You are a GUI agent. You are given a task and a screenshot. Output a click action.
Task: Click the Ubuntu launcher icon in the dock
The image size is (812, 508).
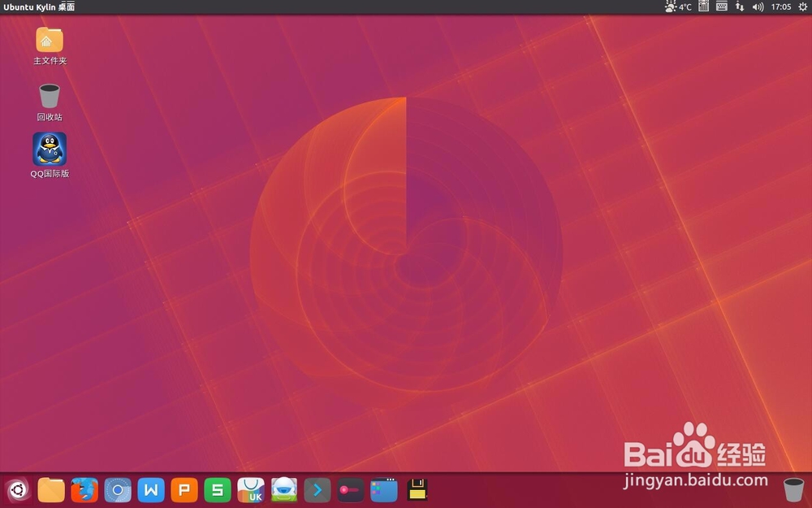coord(18,490)
